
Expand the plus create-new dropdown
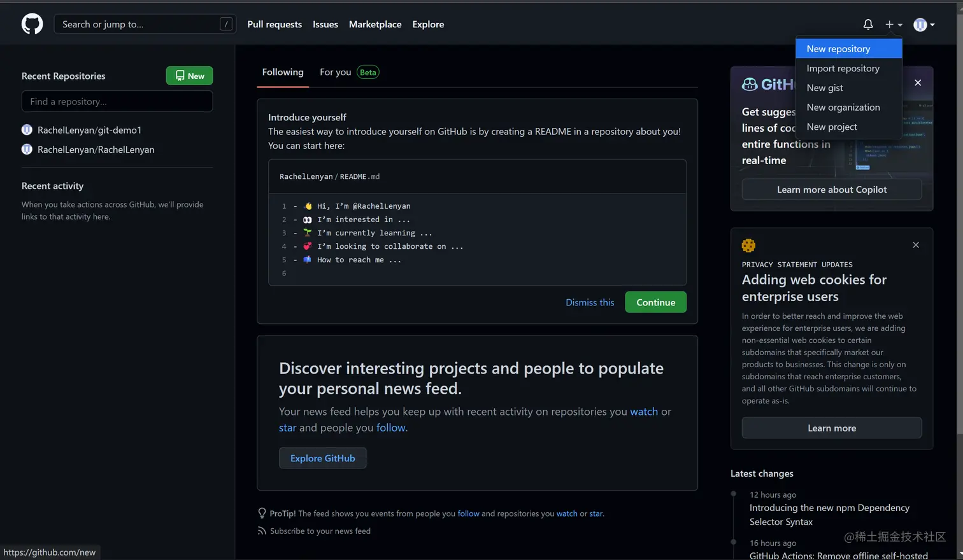point(894,24)
